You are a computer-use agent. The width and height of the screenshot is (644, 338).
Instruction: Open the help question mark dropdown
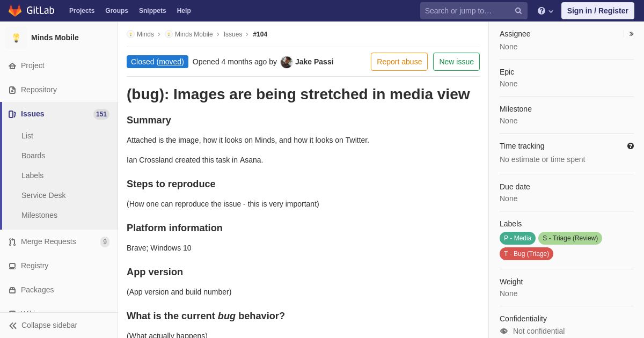[x=545, y=11]
